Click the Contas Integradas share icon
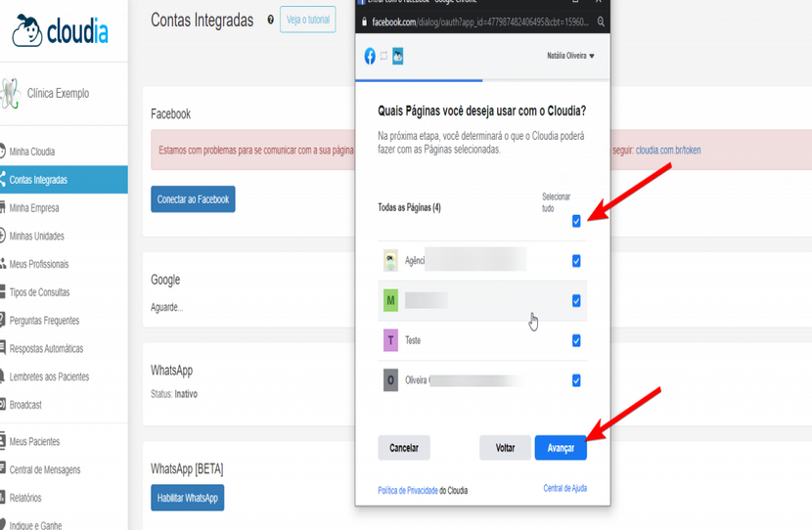Viewport: 812px width, 530px height. [3, 180]
